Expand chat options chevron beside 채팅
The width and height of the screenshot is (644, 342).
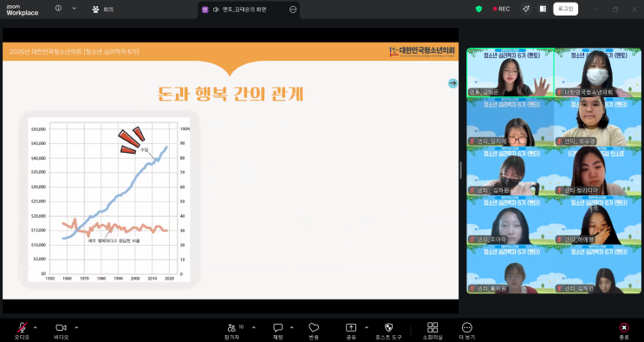coord(291,327)
